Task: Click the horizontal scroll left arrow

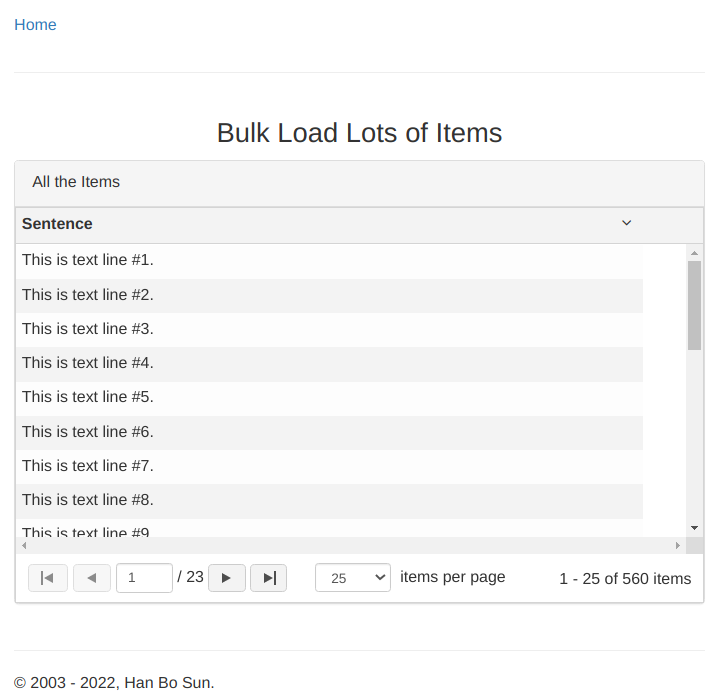Action: (x=24, y=545)
